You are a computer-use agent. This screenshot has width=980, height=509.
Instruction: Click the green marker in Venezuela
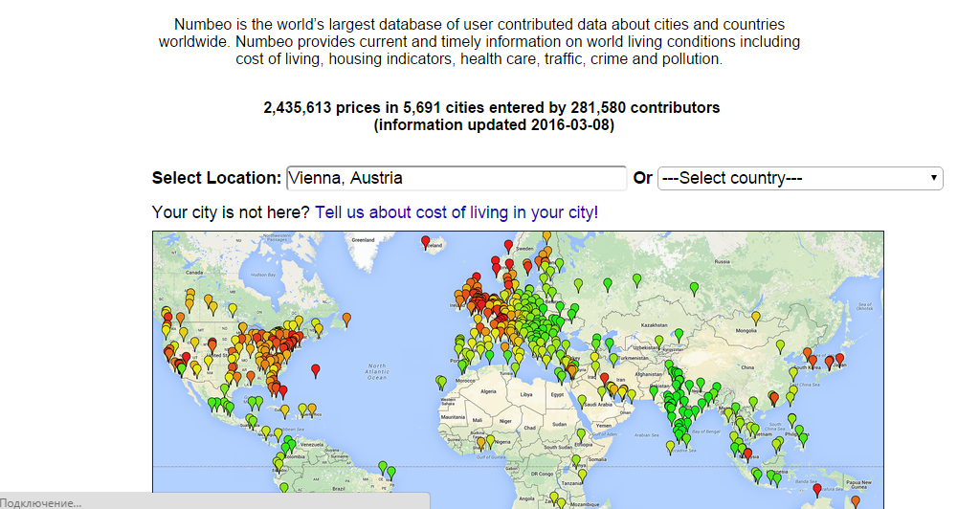tap(290, 442)
